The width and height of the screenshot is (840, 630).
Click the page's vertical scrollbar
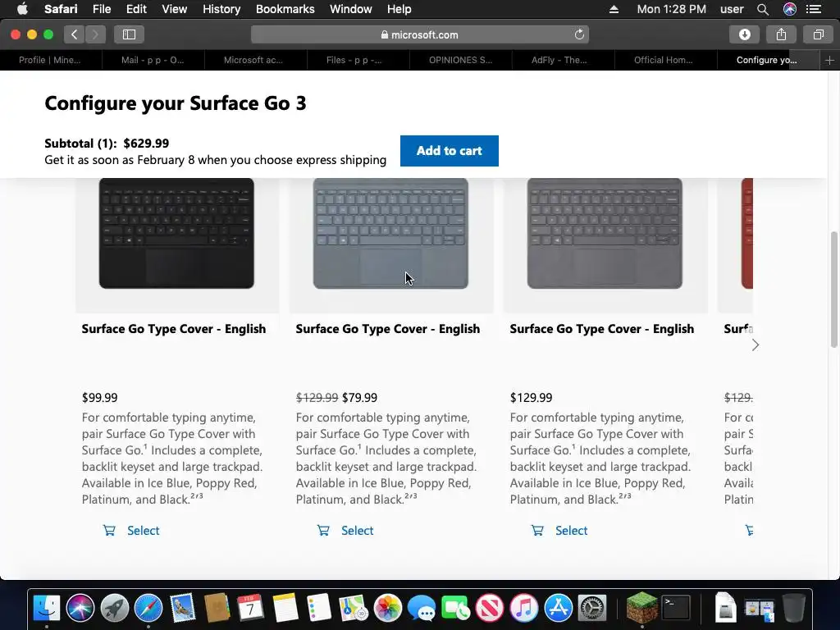834,290
